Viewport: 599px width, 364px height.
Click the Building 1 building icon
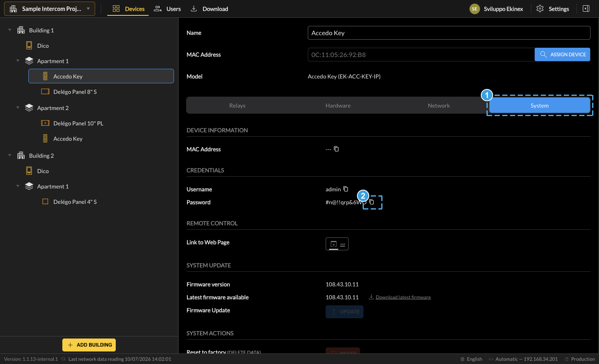click(x=21, y=30)
